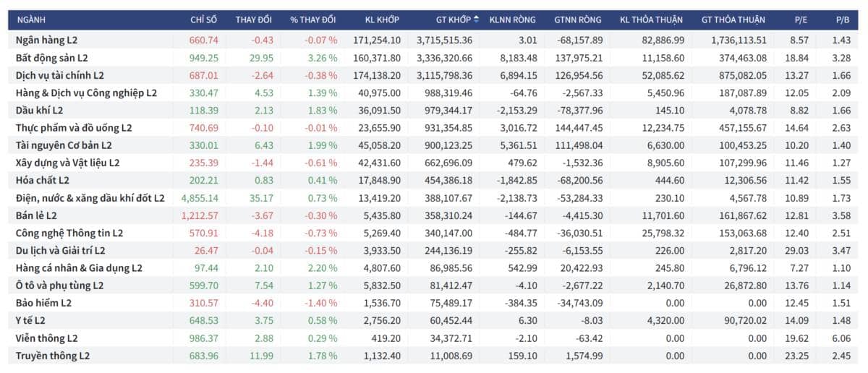The width and height of the screenshot is (868, 373).
Task: Sort by GT THỎA THUẬN column header
Action: [x=733, y=20]
